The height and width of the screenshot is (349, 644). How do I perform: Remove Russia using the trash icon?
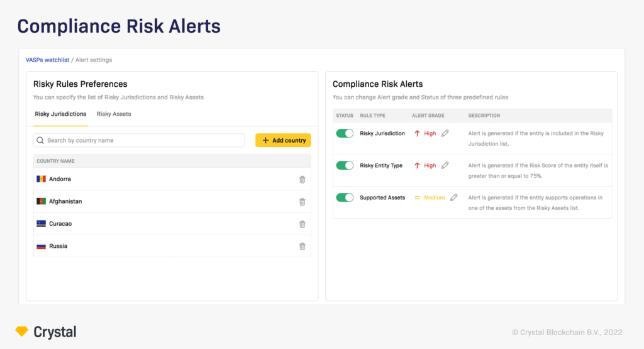point(303,247)
